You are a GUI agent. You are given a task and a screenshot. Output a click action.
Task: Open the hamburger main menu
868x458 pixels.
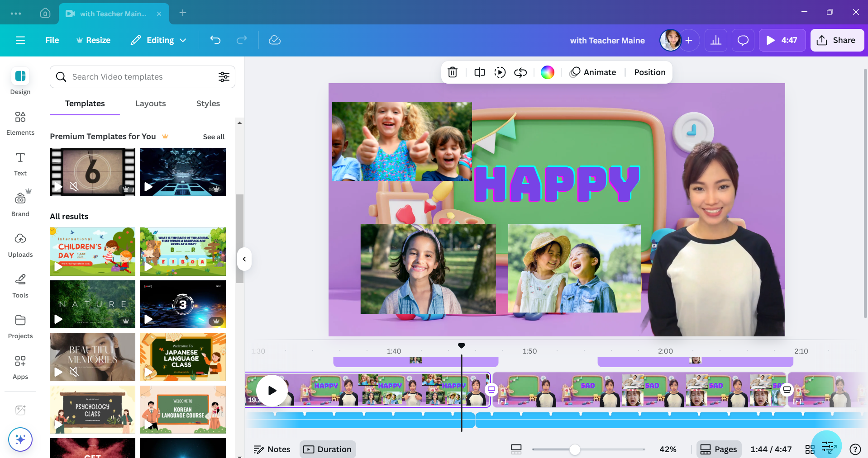(20, 40)
